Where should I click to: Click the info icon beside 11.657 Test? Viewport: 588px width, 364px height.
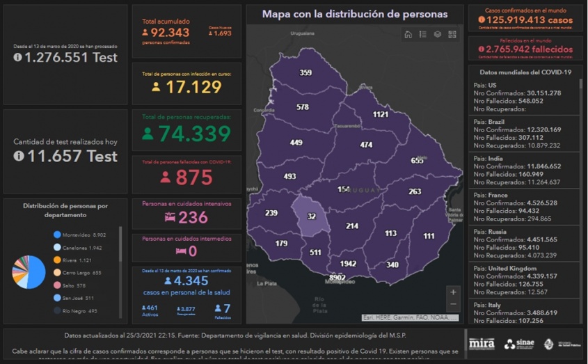click(18, 156)
